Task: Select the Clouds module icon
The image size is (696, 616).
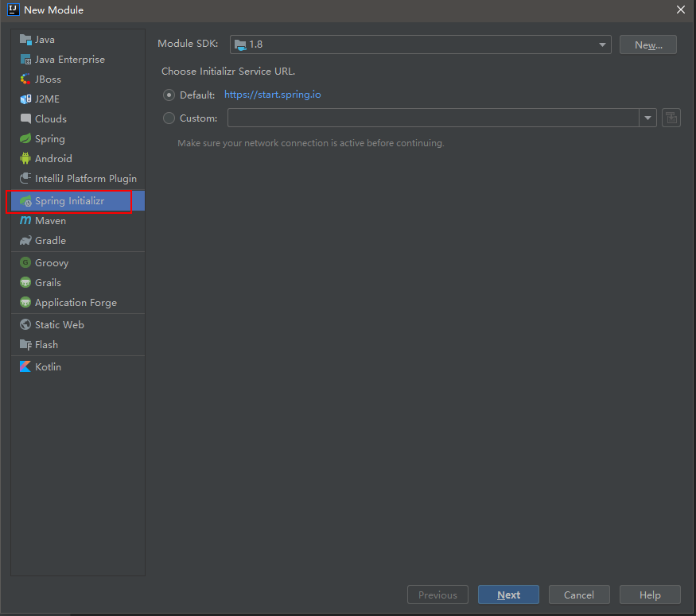Action: [x=25, y=119]
